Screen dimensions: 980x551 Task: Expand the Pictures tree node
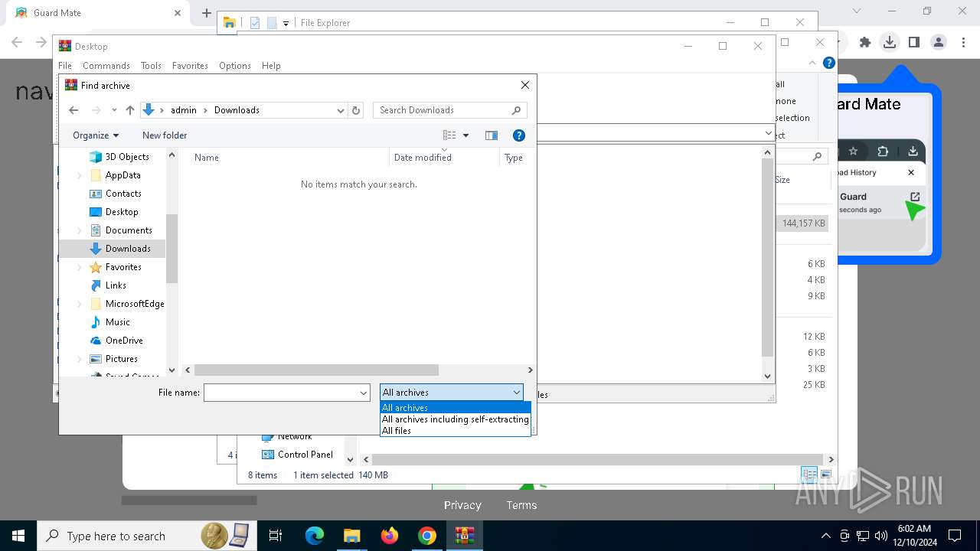[x=80, y=359]
